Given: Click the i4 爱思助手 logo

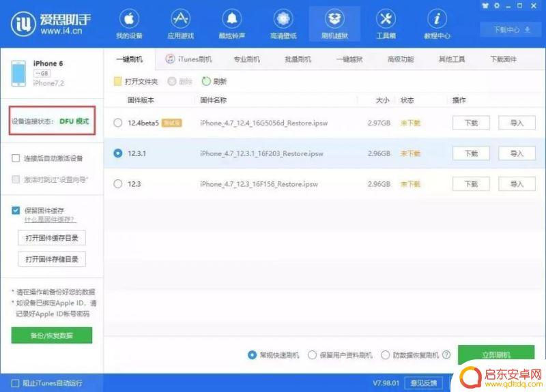Looking at the screenshot, I should [51, 24].
